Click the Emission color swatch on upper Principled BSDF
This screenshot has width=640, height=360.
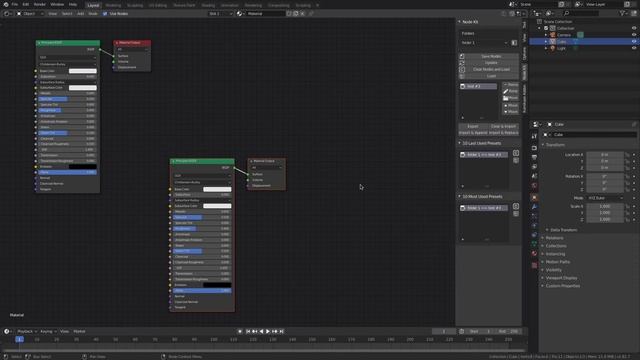83,167
